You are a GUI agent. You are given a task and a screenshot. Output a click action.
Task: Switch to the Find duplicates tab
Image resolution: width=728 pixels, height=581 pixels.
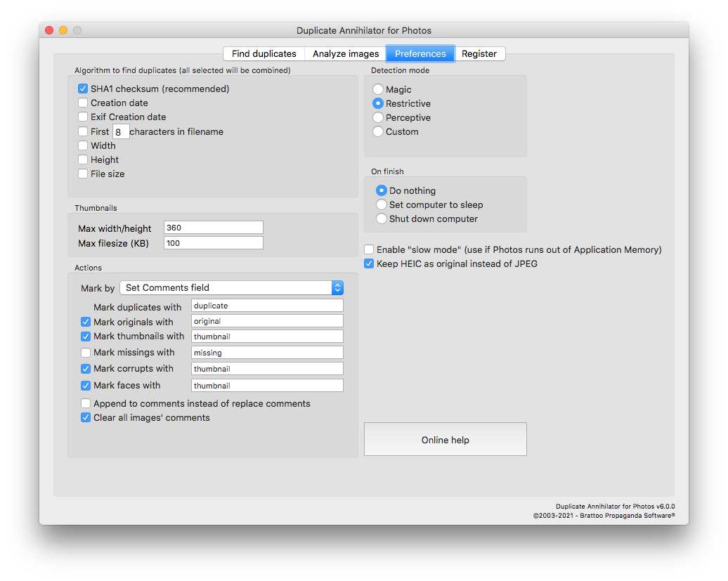tap(264, 54)
